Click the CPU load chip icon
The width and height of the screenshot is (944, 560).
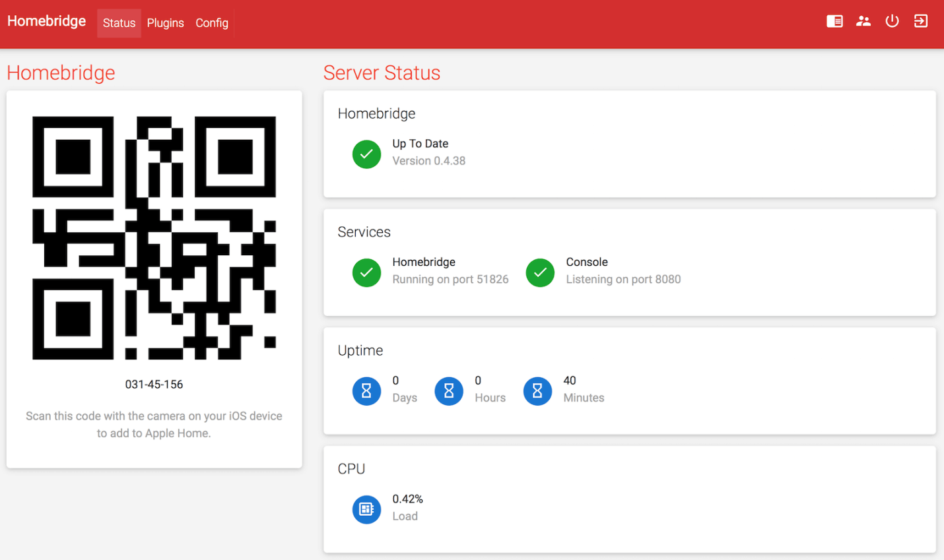[366, 509]
